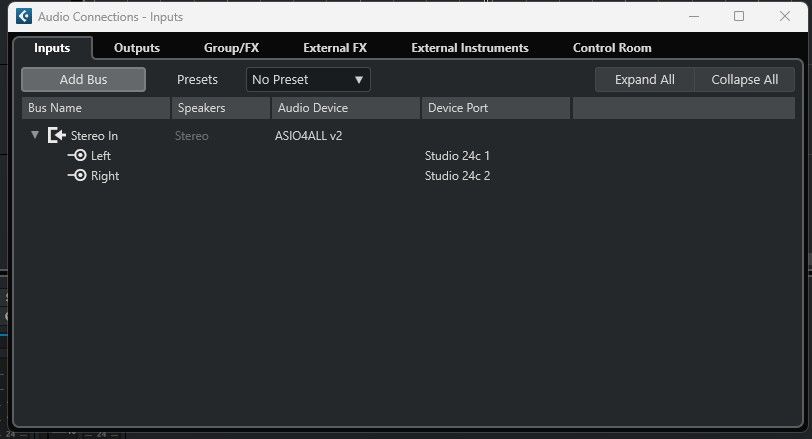The width and height of the screenshot is (812, 439).
Task: Click the Add Bus button
Action: 83,80
